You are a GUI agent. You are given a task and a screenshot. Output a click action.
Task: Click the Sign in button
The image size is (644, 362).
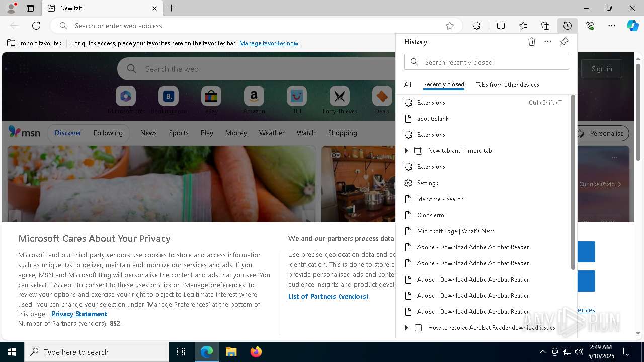coord(602,69)
